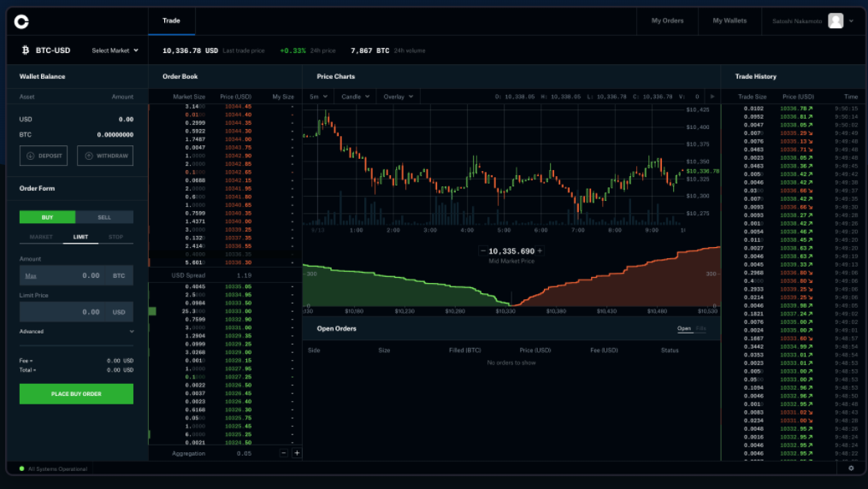Click the Deposit button
The height and width of the screenshot is (489, 868).
(44, 156)
